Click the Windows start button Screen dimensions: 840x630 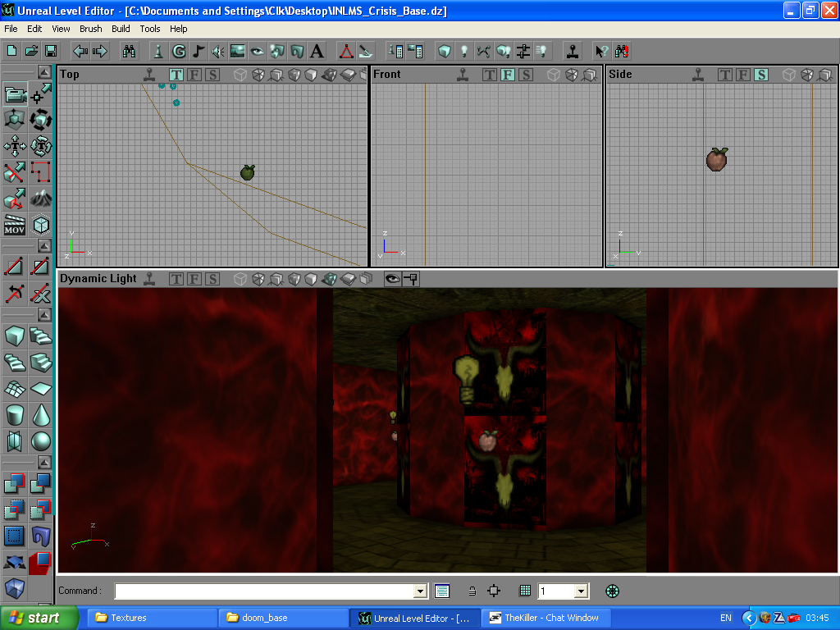click(x=39, y=618)
